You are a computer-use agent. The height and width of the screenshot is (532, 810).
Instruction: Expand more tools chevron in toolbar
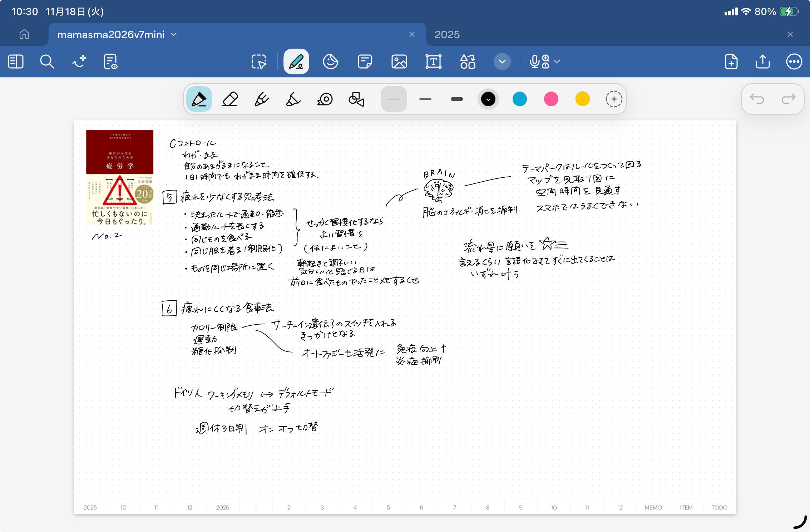(x=502, y=61)
